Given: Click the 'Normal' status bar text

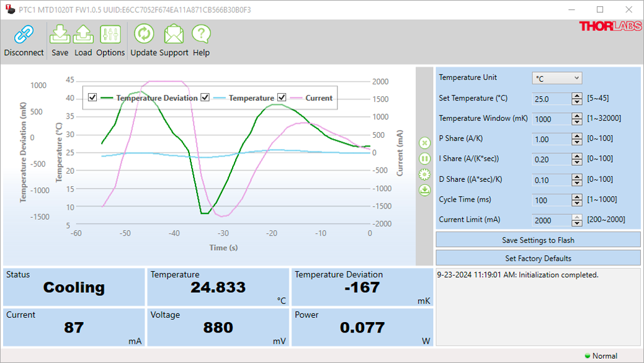Looking at the screenshot, I should coord(604,356).
